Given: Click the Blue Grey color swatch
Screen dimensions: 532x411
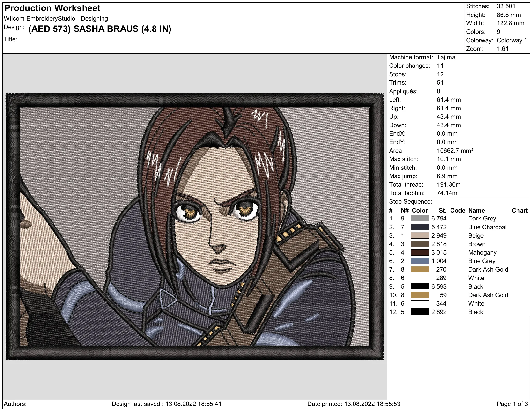Looking at the screenshot, I should pos(420,261).
